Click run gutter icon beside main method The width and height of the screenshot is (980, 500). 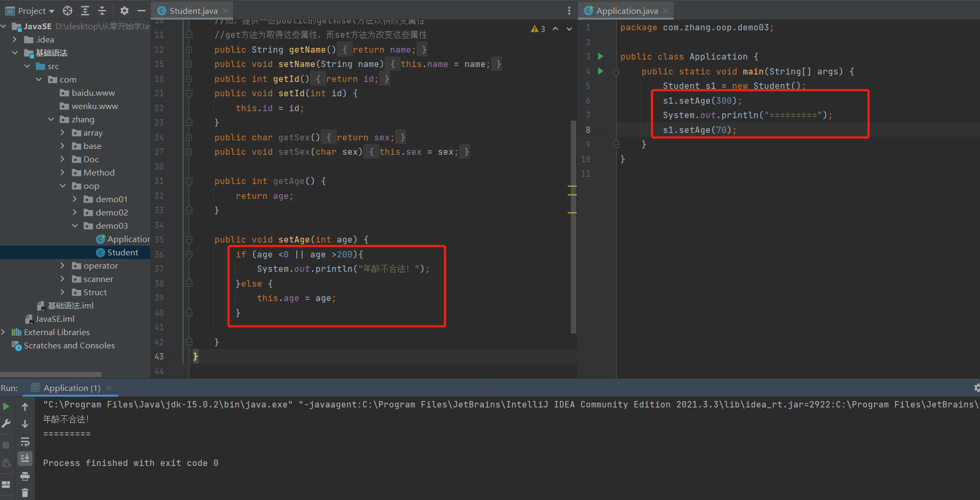pyautogui.click(x=601, y=71)
